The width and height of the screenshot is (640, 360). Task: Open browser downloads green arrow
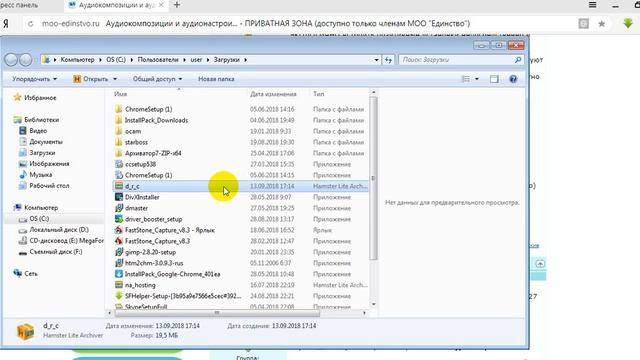pyautogui.click(x=628, y=23)
